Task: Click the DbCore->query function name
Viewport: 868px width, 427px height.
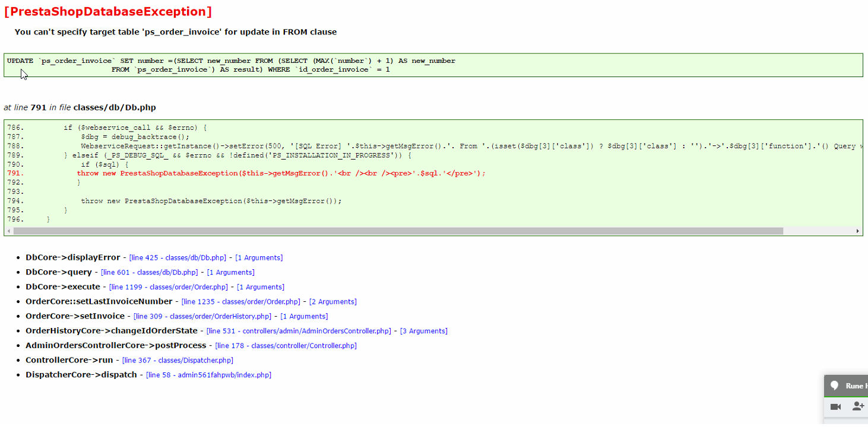Action: [x=59, y=272]
